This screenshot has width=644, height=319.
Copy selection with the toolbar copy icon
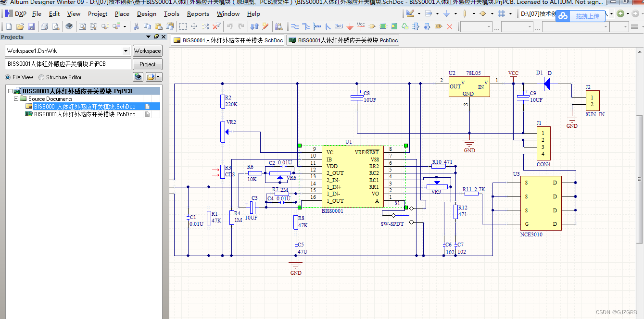pos(147,26)
